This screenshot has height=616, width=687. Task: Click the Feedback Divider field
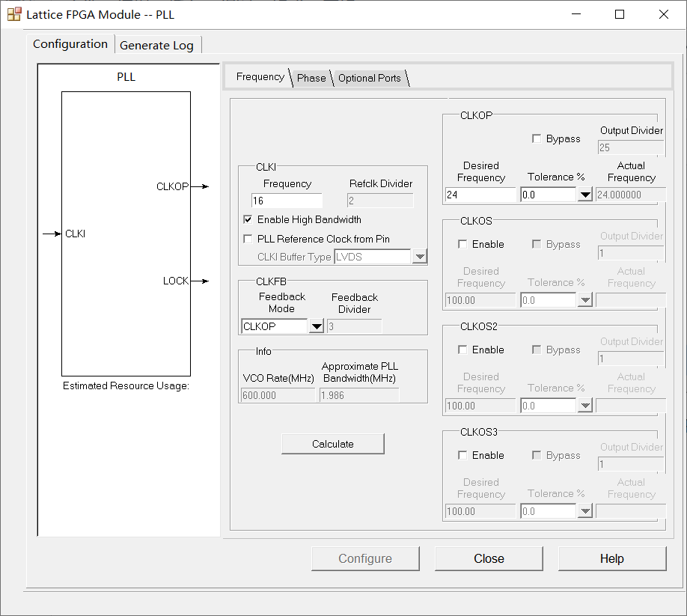coord(355,326)
